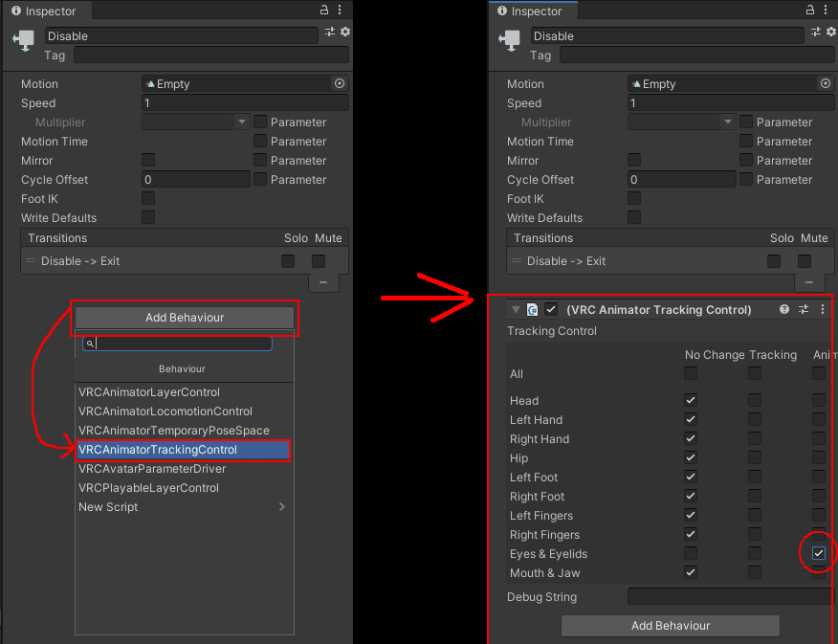Uncheck Head No Change checkbox

pos(691,400)
